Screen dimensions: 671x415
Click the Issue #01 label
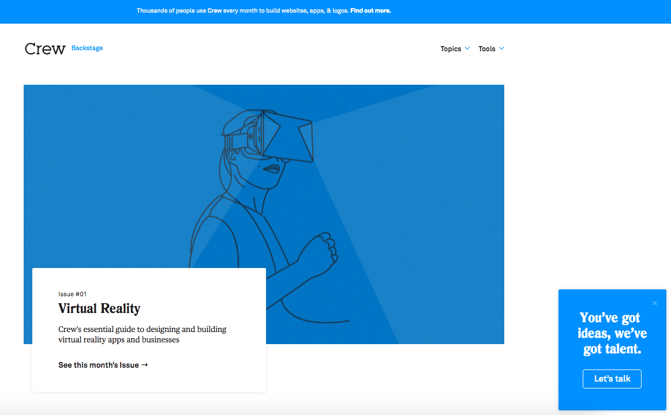click(x=72, y=294)
